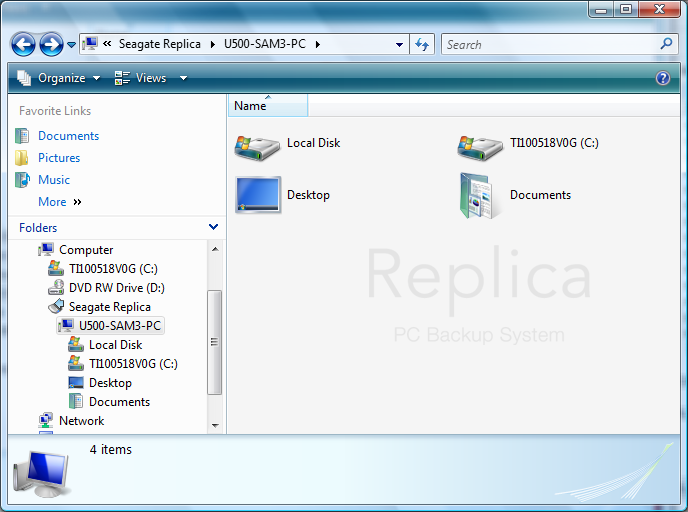Open Documents favorite link
The height and width of the screenshot is (512, 688).
click(68, 136)
